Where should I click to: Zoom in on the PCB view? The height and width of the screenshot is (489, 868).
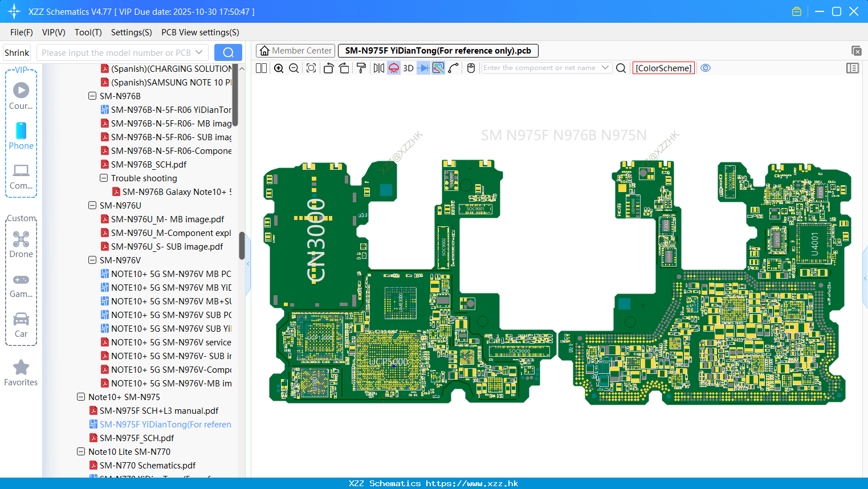click(279, 68)
